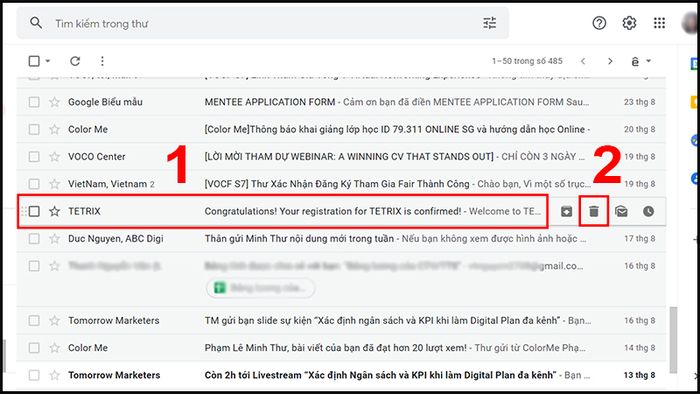Select the Google Biểu mẫu email checkbox
Image resolution: width=700 pixels, height=394 pixels.
point(34,102)
